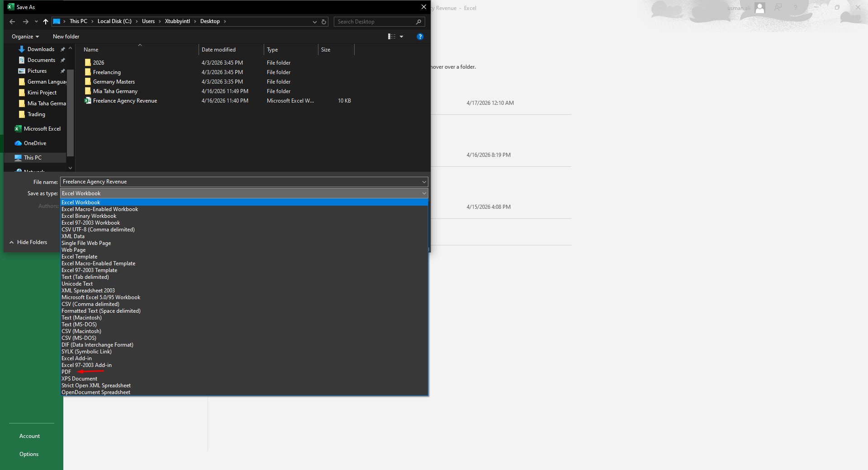Screen dimensions: 868x470
Task: Choose CSV UTF-8 (Comma delimited) type
Action: [244, 230]
